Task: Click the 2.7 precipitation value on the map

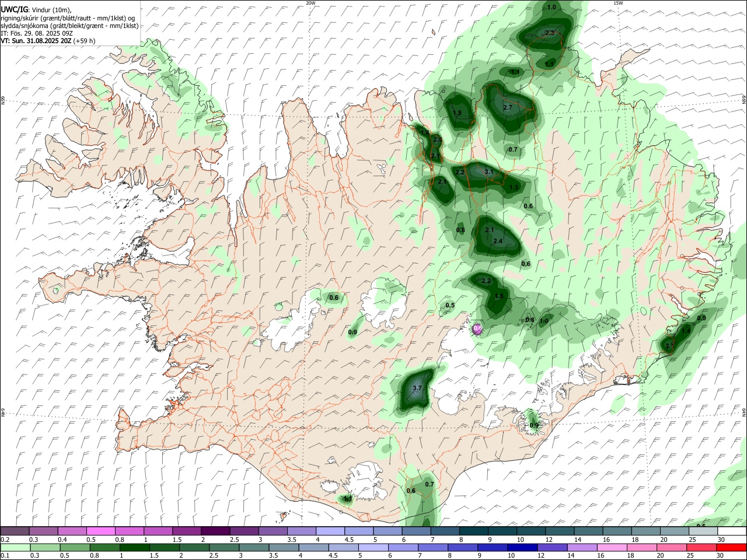Action: 507,107
